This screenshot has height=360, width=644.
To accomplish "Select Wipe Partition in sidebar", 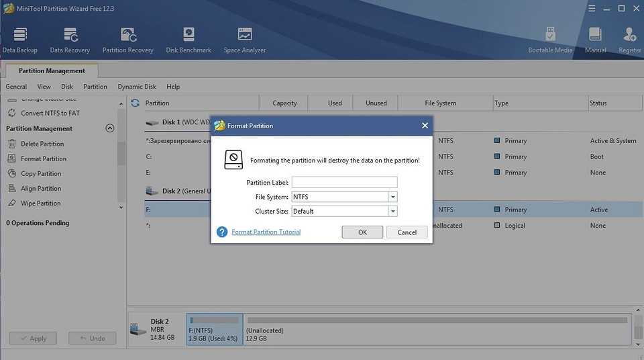I will click(40, 204).
